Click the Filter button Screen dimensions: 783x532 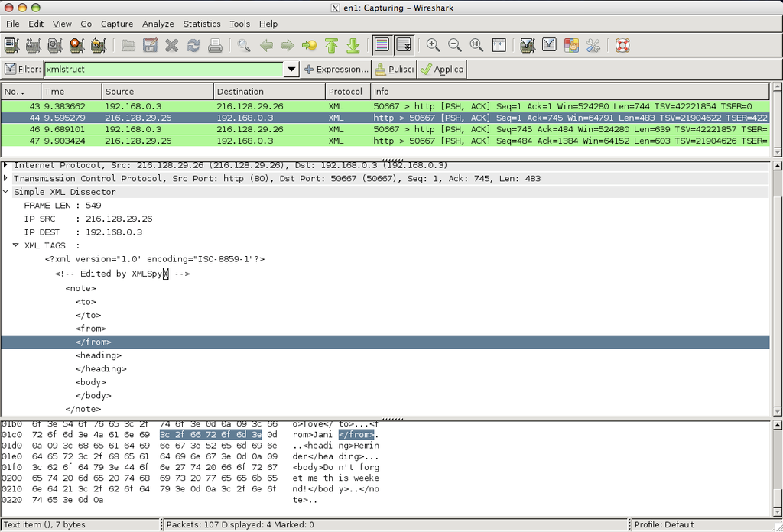22,70
